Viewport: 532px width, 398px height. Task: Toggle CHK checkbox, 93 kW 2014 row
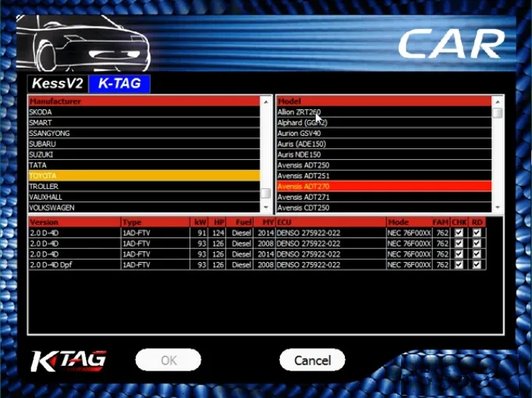(x=459, y=254)
